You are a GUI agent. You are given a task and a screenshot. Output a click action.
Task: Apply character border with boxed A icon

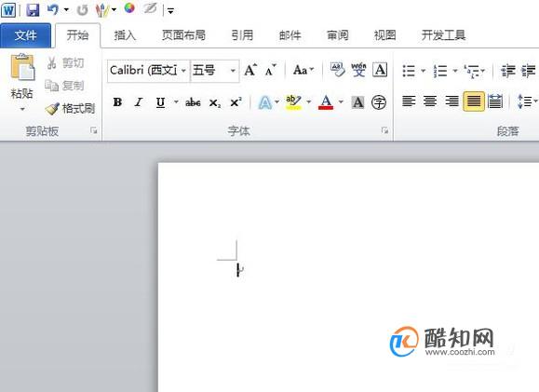[380, 70]
